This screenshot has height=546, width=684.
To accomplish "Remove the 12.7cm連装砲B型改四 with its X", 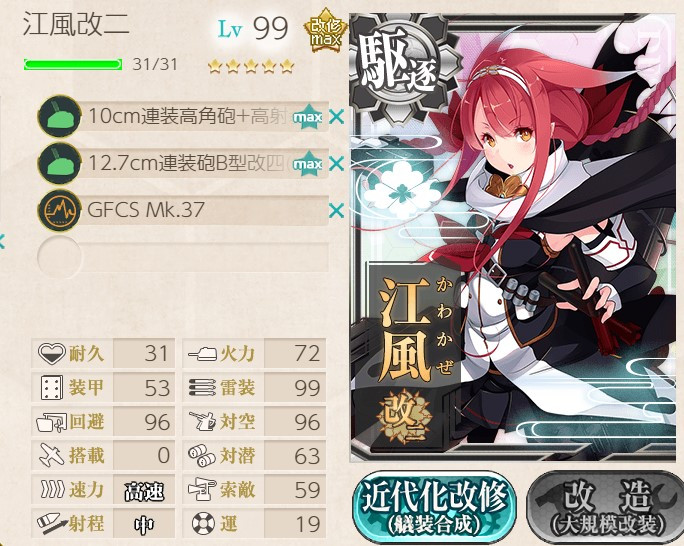I will click(336, 164).
